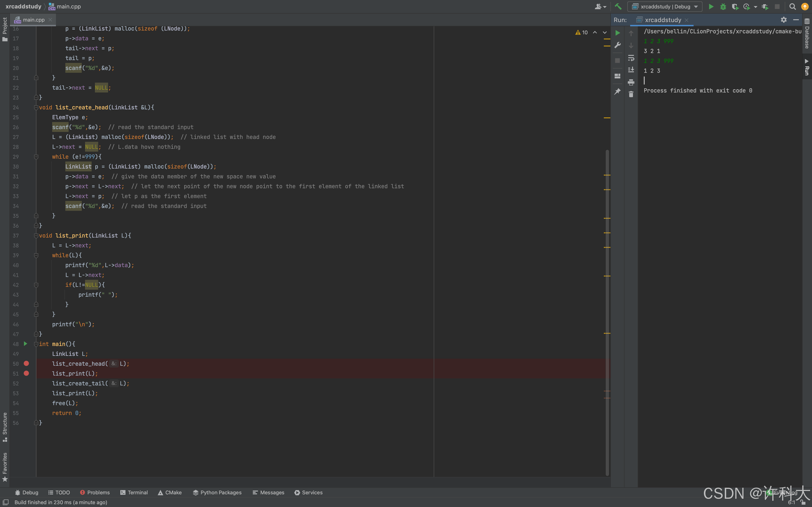This screenshot has width=812, height=507.
Task: Click the Soft-Wrap icon in Run panel
Action: coord(631,58)
